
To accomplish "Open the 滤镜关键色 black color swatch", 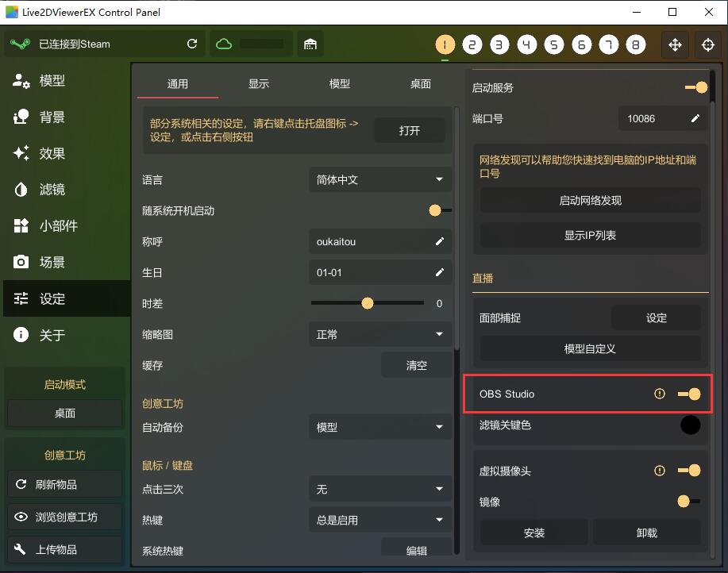I will (x=690, y=425).
